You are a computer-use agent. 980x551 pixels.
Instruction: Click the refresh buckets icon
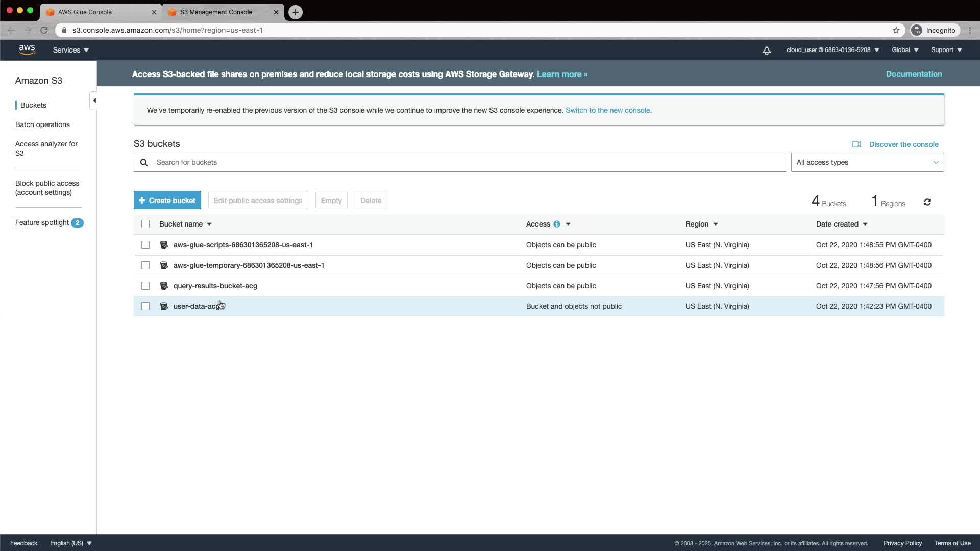coord(927,202)
